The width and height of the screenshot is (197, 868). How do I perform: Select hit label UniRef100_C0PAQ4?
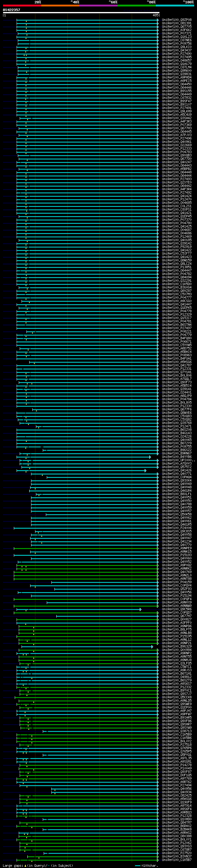[176, 477]
